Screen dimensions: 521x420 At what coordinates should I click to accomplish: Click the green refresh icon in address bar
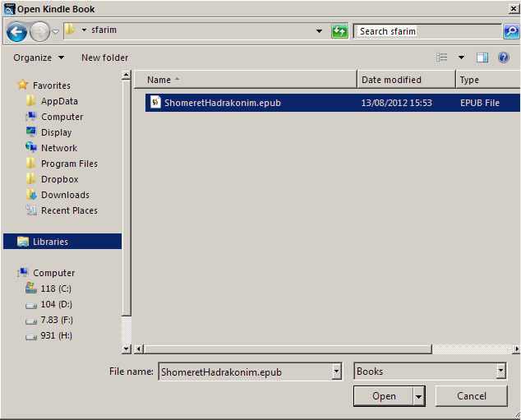(339, 31)
